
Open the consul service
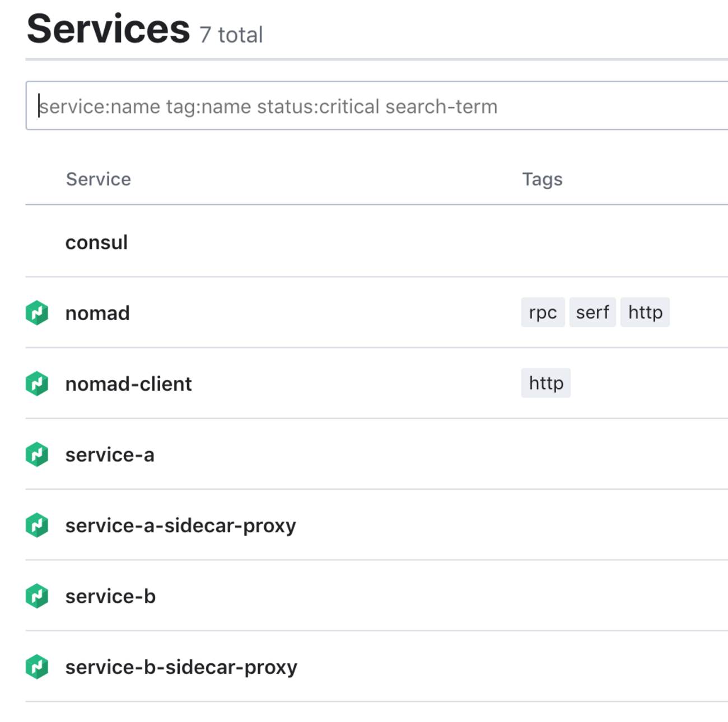tap(96, 242)
